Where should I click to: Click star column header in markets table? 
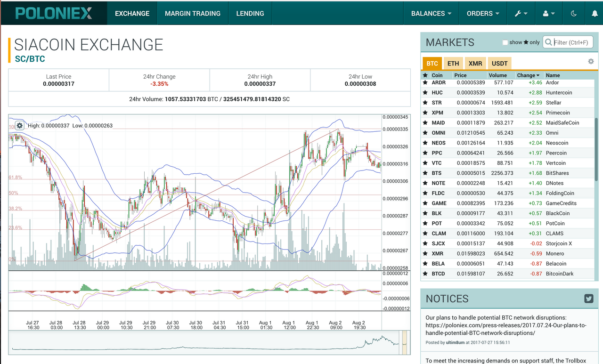[x=425, y=75]
